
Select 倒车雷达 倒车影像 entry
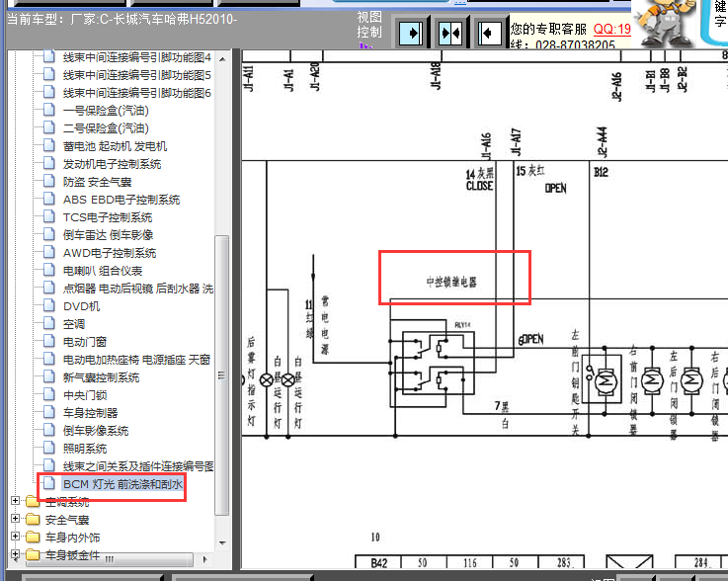109,235
